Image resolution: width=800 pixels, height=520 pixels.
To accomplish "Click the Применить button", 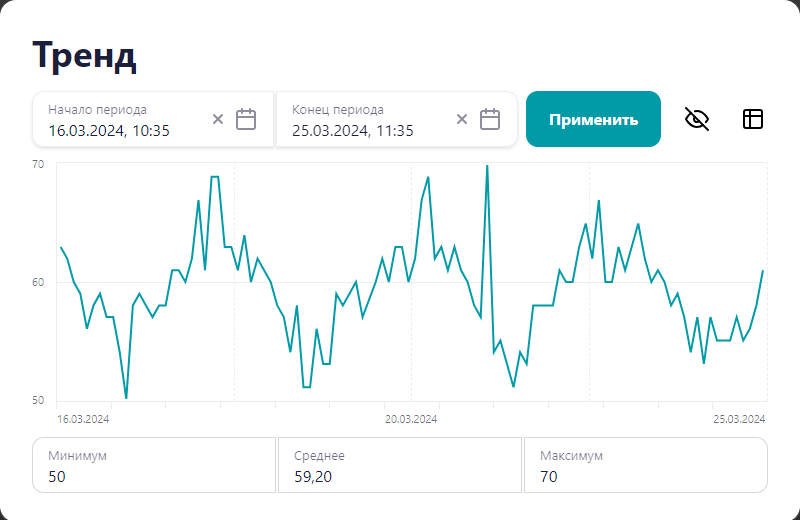I will click(593, 119).
